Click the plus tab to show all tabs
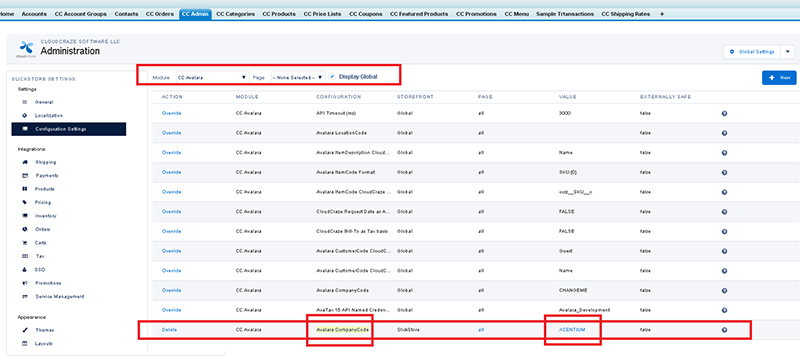 662,14
